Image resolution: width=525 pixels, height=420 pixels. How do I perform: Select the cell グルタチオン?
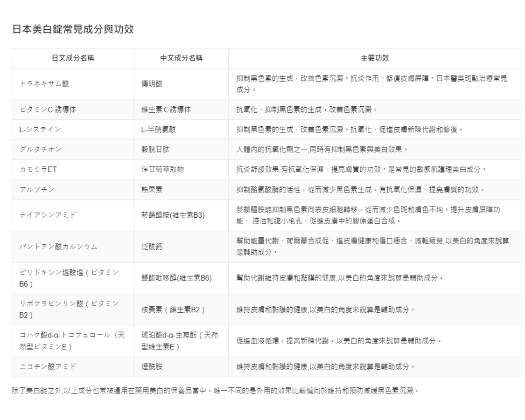click(73, 150)
